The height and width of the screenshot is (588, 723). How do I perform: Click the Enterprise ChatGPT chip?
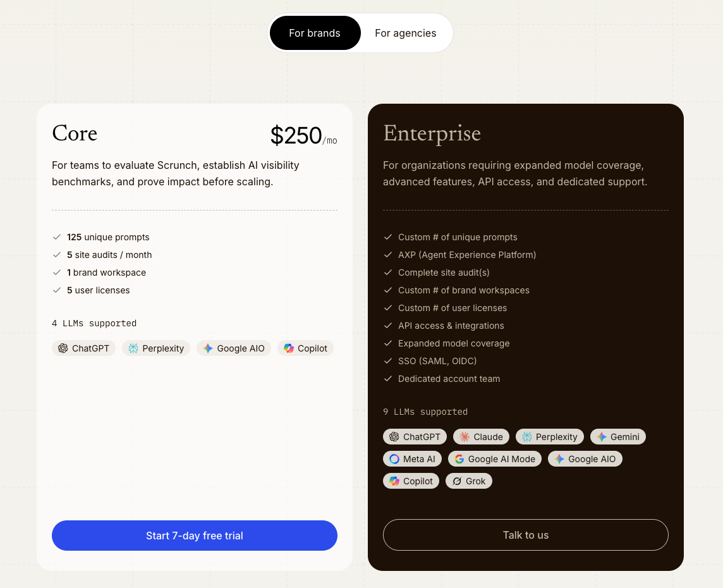415,437
